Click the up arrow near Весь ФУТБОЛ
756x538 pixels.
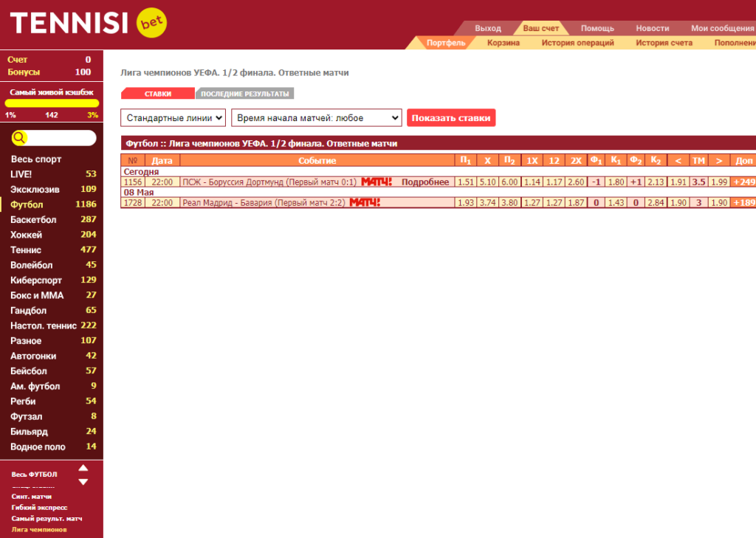point(83,468)
